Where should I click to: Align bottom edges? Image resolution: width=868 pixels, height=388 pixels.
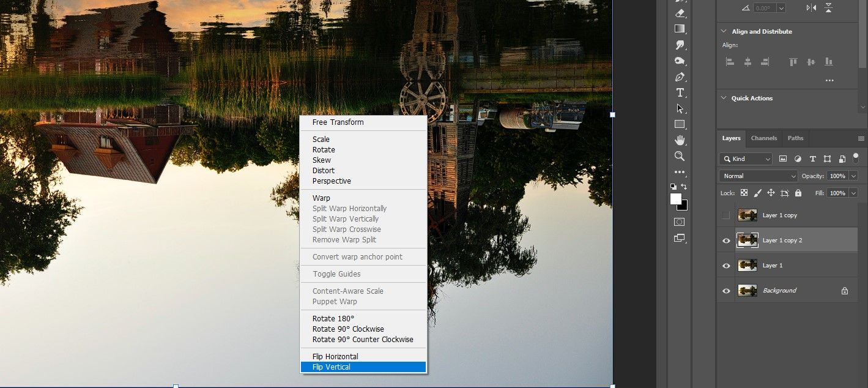click(x=829, y=62)
